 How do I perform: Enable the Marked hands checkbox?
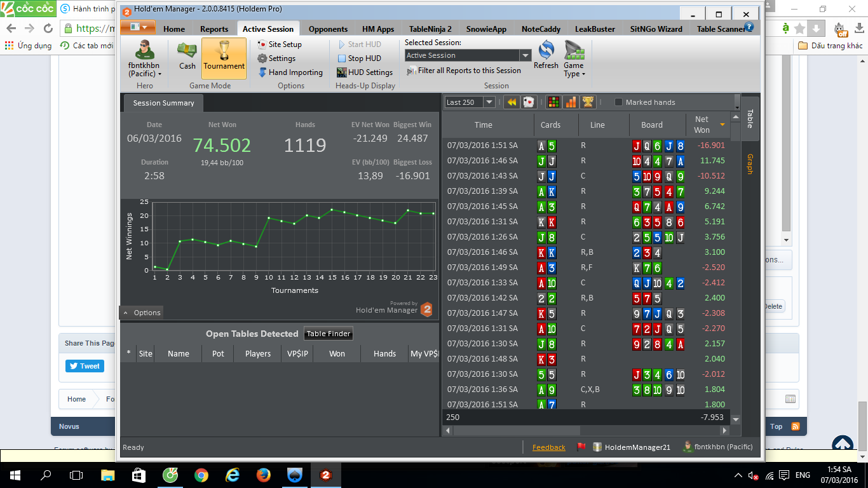pos(618,102)
